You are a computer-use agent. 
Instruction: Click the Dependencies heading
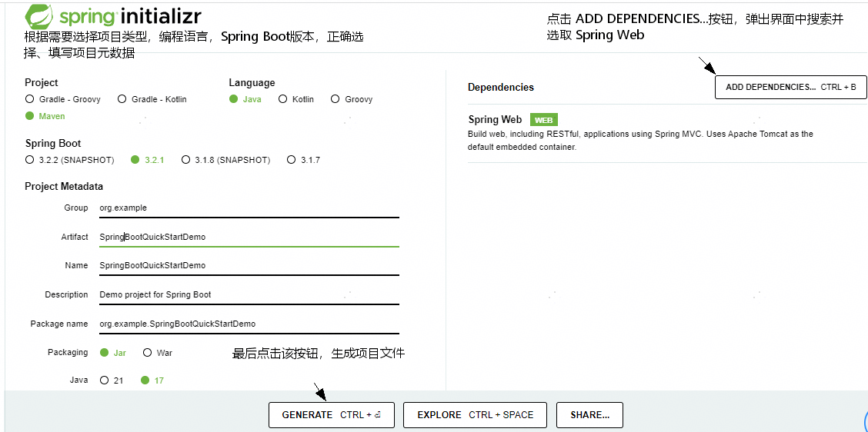point(501,88)
